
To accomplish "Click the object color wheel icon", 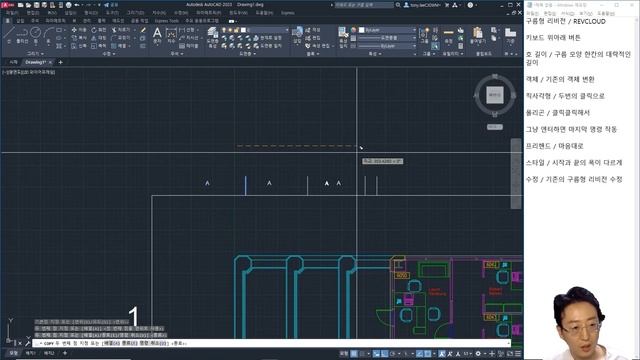I will point(353,30).
